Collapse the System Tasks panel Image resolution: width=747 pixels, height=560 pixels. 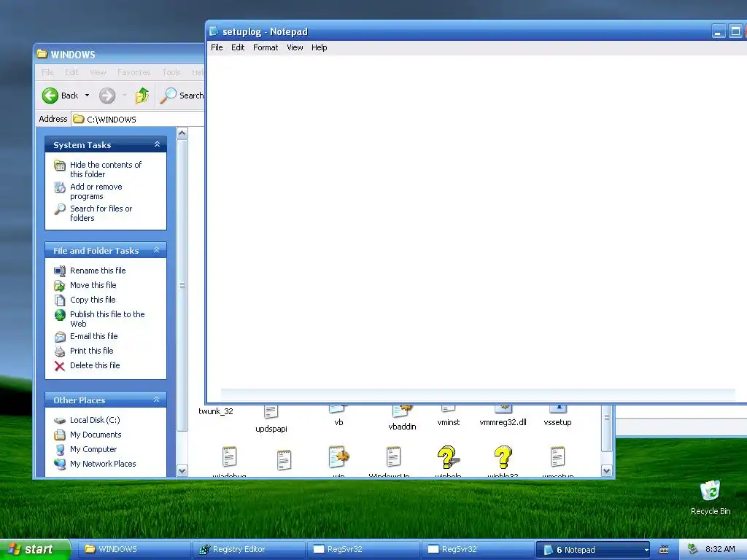[157, 144]
